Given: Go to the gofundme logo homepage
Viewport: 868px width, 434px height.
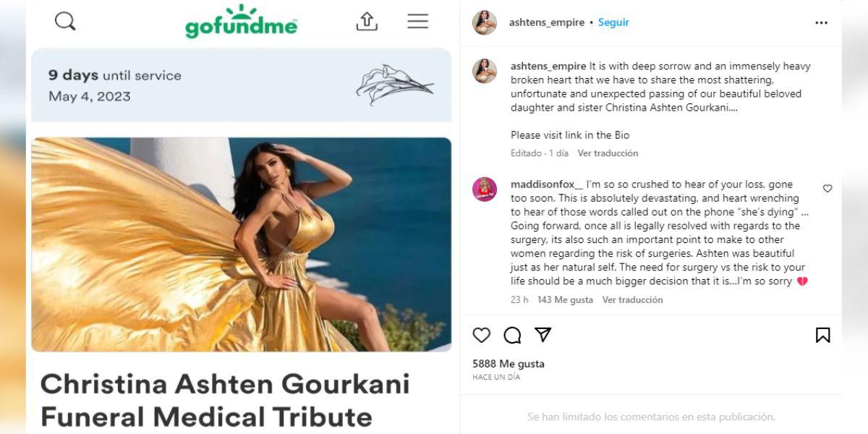Looking at the screenshot, I should (241, 22).
